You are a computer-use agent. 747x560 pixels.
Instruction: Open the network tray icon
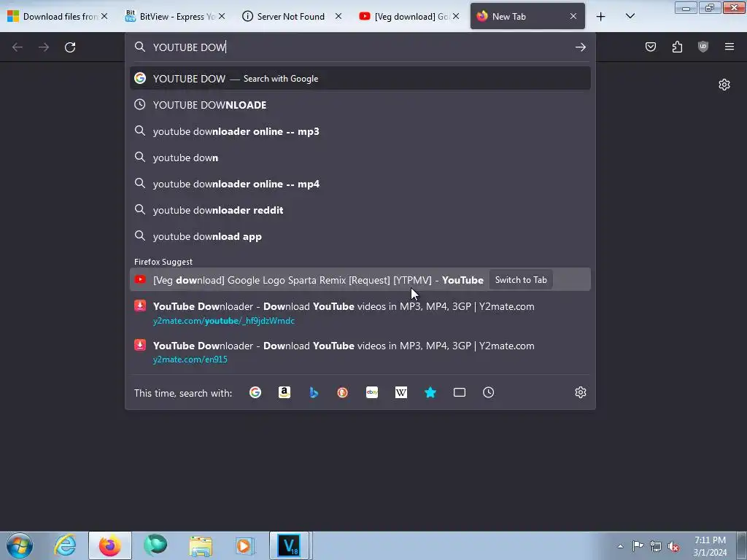(x=656, y=546)
